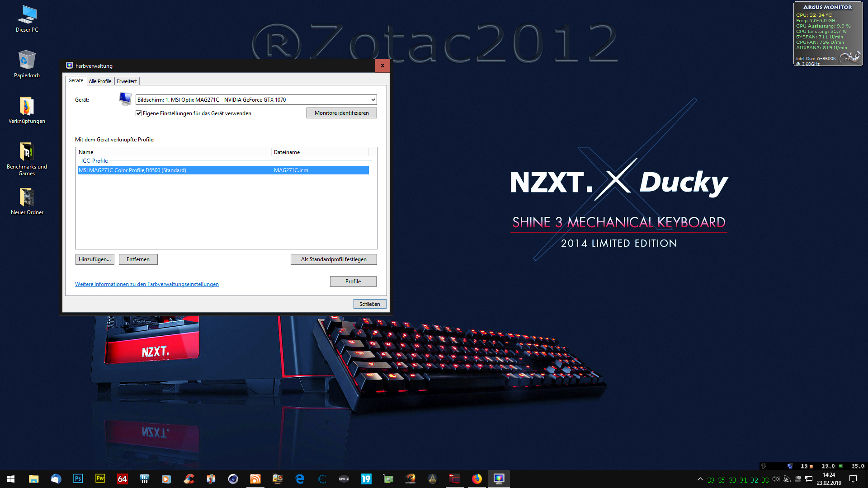Open Photoshop from the taskbar

click(x=78, y=479)
